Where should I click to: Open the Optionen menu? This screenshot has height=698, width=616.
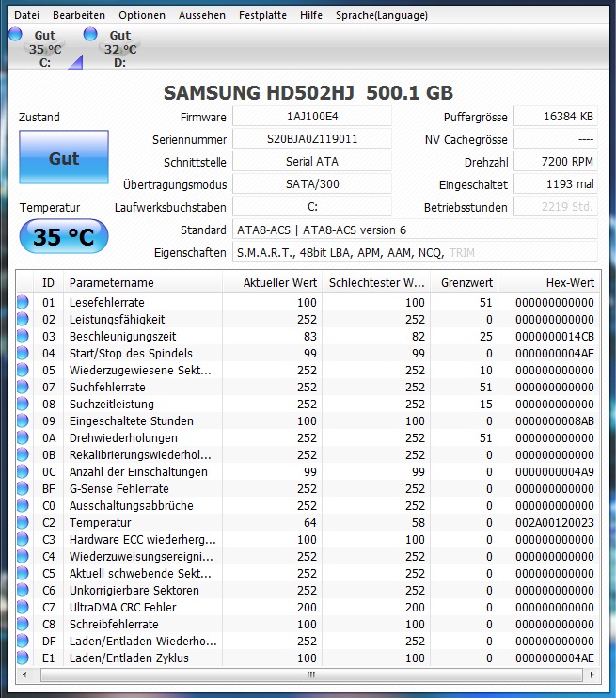coord(141,15)
